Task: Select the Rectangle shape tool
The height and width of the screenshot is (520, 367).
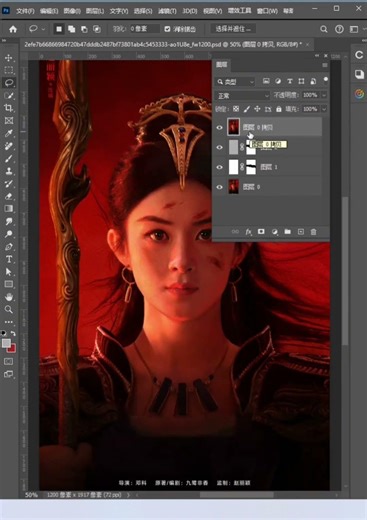Action: [x=9, y=284]
